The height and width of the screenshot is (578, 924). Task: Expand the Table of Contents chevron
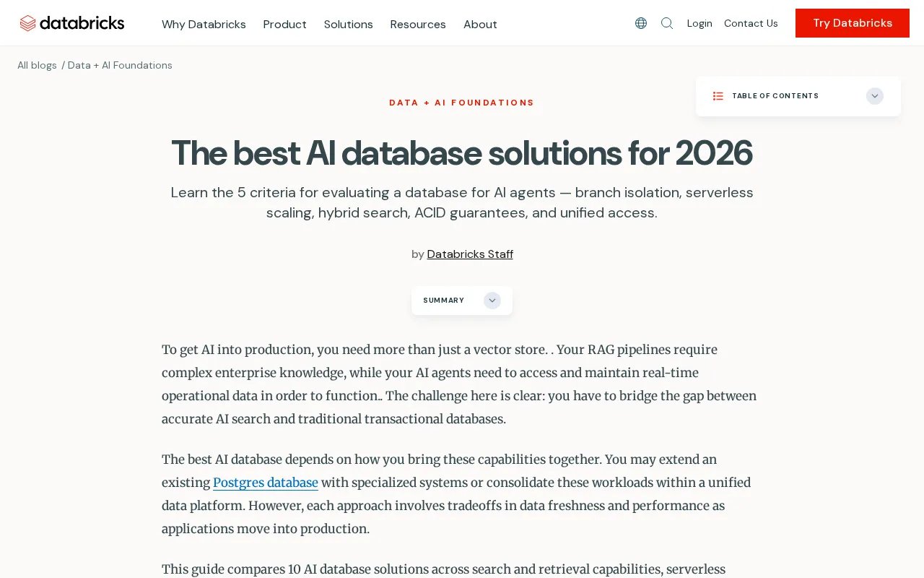pyautogui.click(x=875, y=96)
